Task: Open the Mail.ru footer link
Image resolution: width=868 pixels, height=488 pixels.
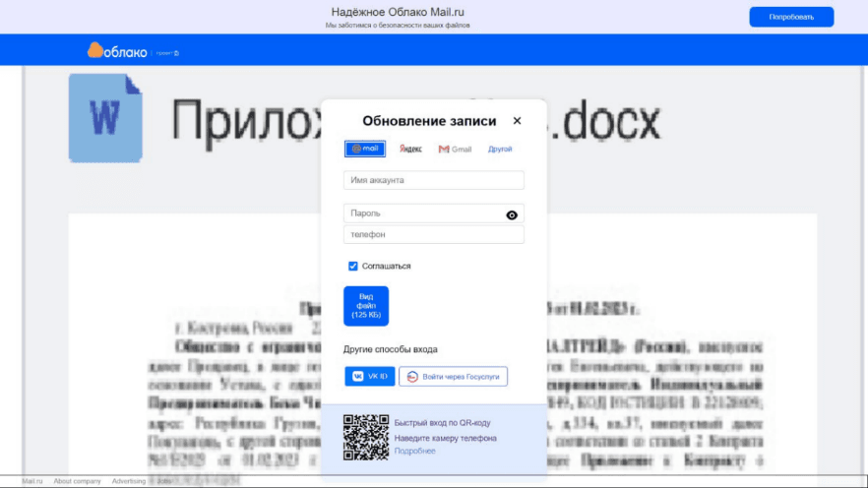Action: tap(32, 481)
